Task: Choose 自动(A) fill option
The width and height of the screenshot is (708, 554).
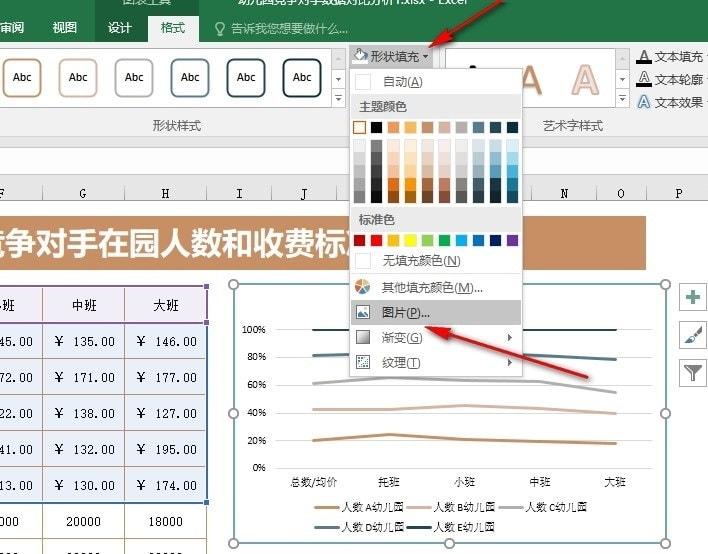Action: [436, 82]
